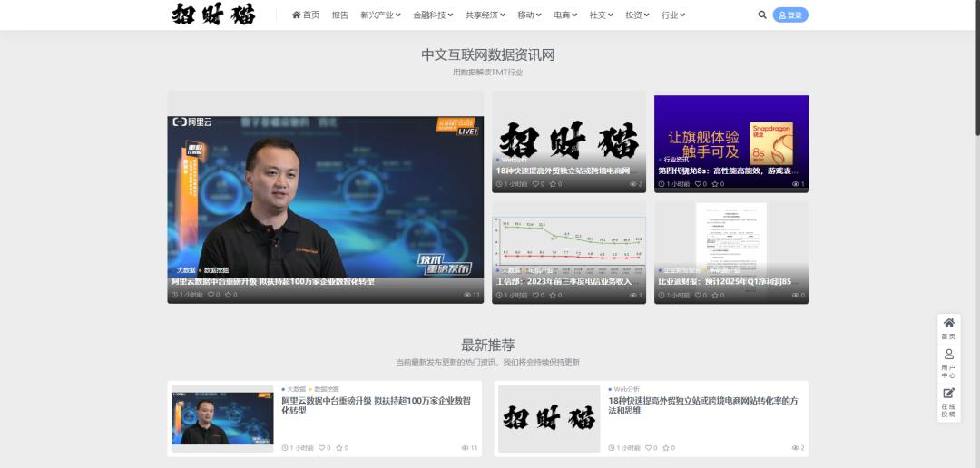980x468 pixels.
Task: Click featured headline 阿里云数据中台重磅升级 on banner
Action: point(273,282)
